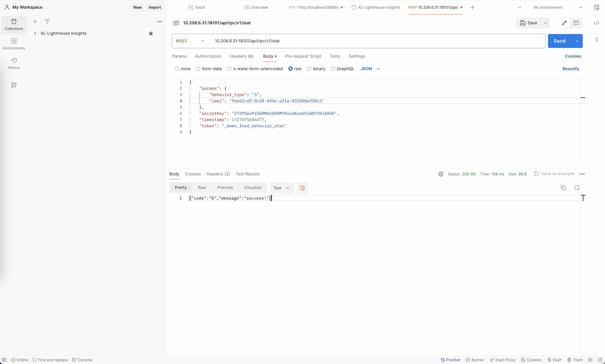Open the JSON format dropdown
Screen dimensions: 605x364
(x=370, y=69)
